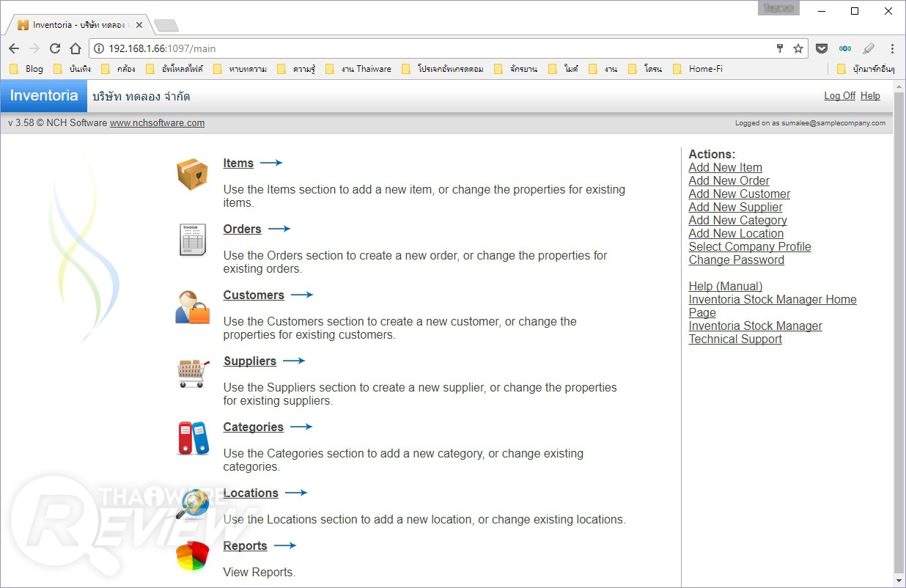Click the Suppliers shopping cart icon

coord(194,373)
